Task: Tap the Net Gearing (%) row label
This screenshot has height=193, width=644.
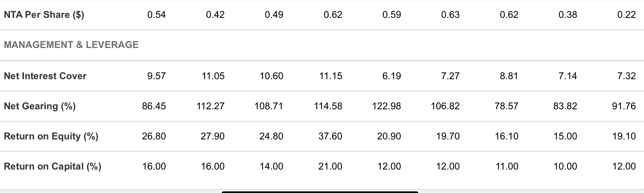Action: click(40, 106)
